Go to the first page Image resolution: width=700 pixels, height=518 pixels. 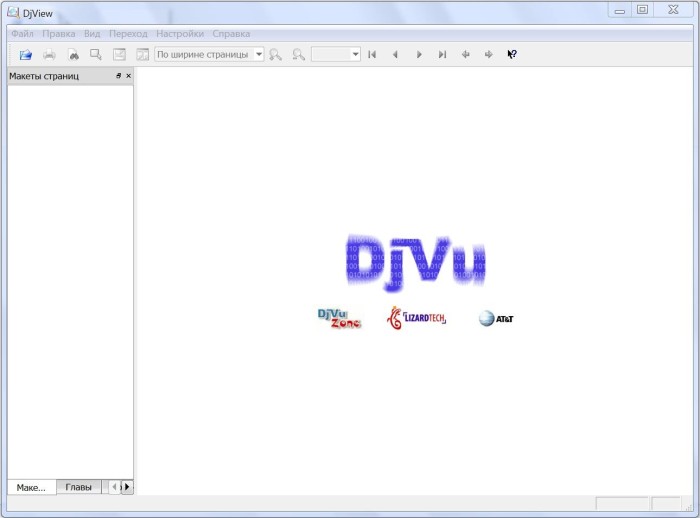tap(372, 54)
